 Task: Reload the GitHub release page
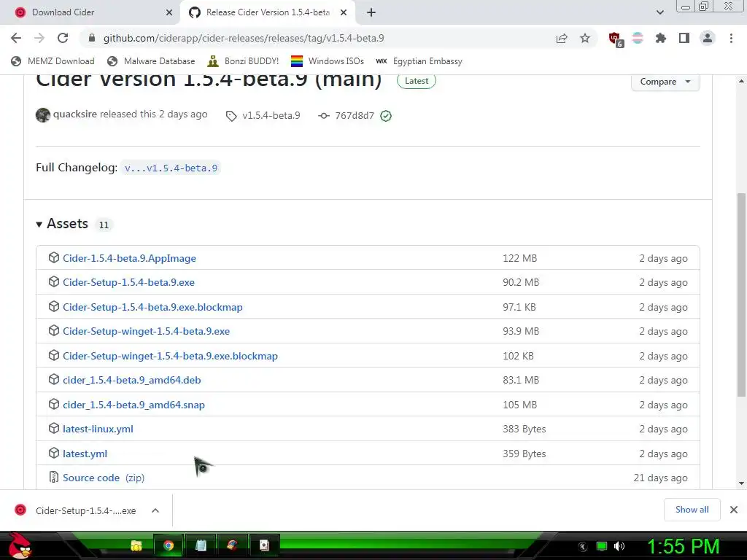coord(63,38)
